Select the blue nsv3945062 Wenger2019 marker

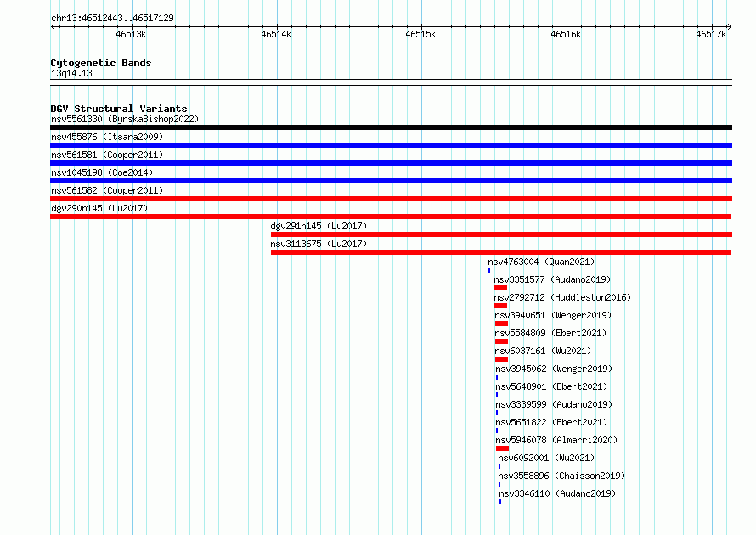497,377
